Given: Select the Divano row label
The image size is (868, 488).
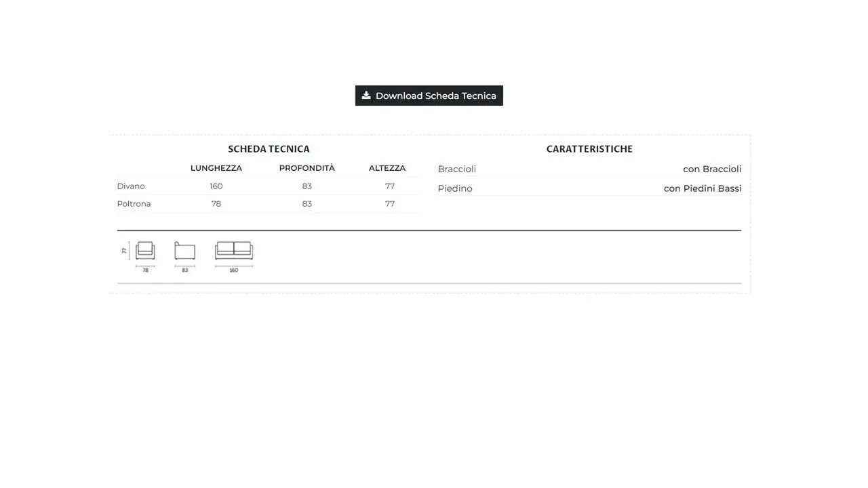Looking at the screenshot, I should (x=131, y=186).
